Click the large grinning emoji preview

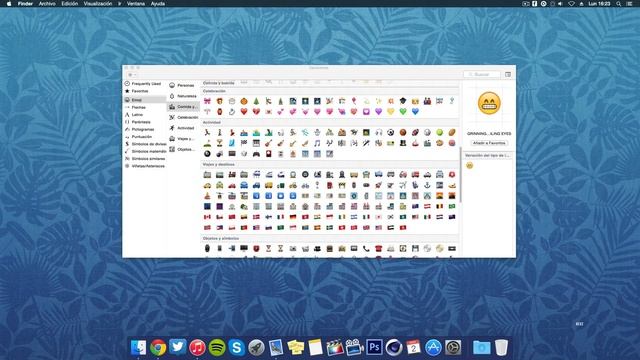point(489,103)
